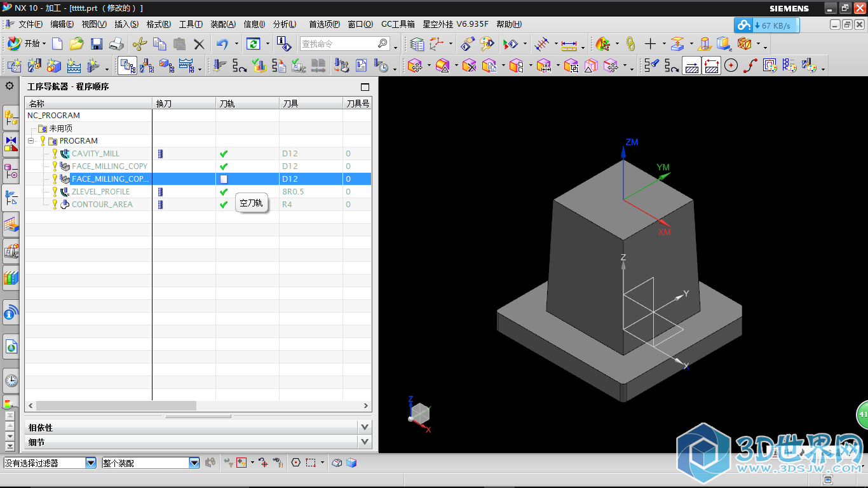Open the 文件(F) menu
The width and height of the screenshot is (868, 488).
[31, 24]
